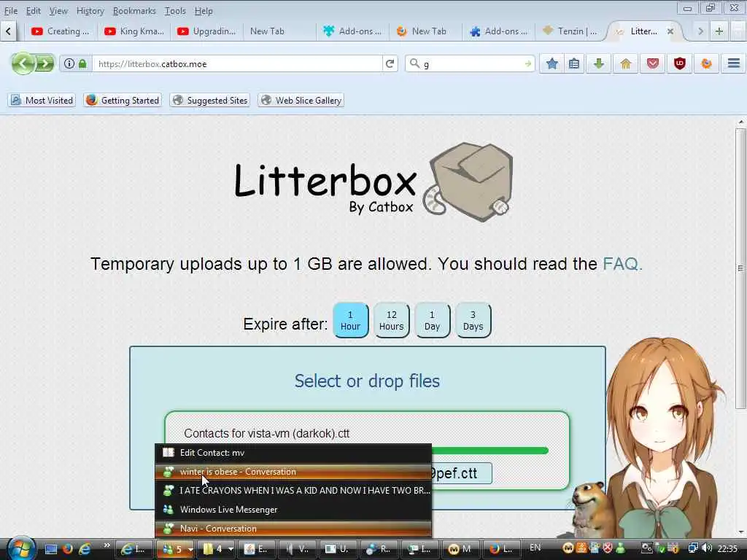Screen dimensions: 747x560
Task: Click the search box containing g
Action: [469, 64]
